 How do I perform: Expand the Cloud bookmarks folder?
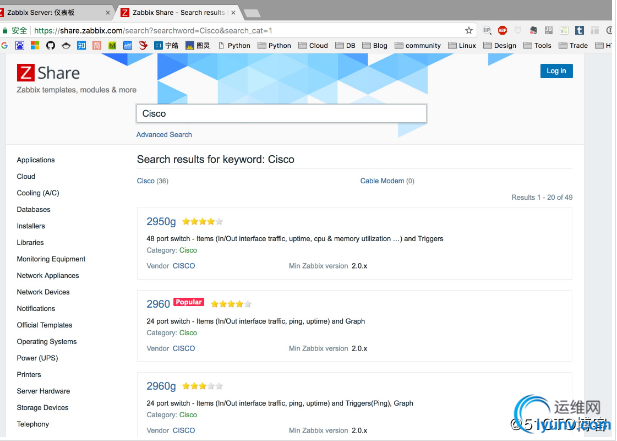313,46
